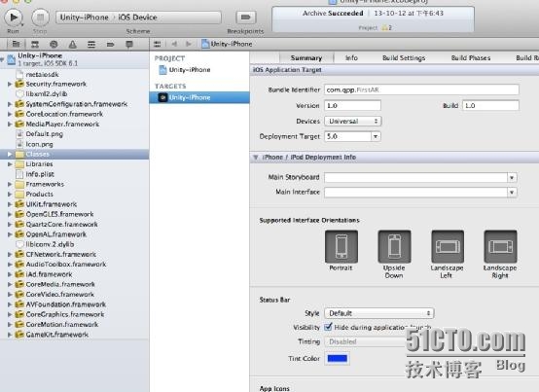Click the project warnings count icon
Viewport: 539px width, 392px height.
tap(386, 28)
